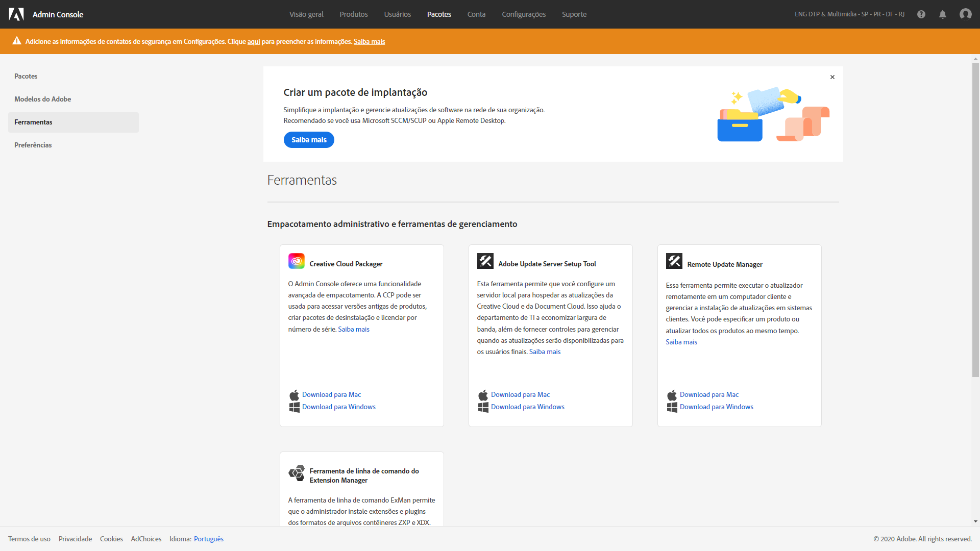Viewport: 980px width, 551px height.
Task: Download Remote Update Manager for Mac
Action: pos(709,395)
